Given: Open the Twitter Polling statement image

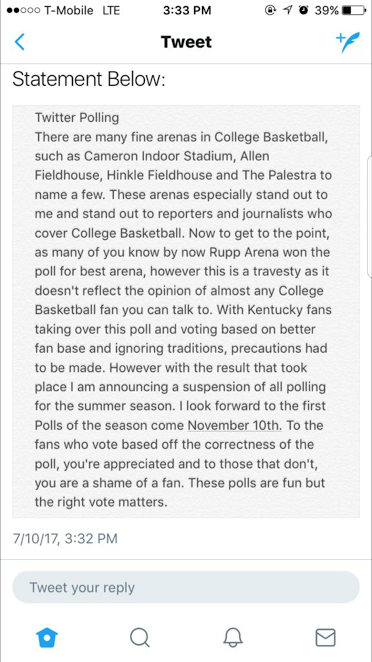Looking at the screenshot, I should pos(186,311).
